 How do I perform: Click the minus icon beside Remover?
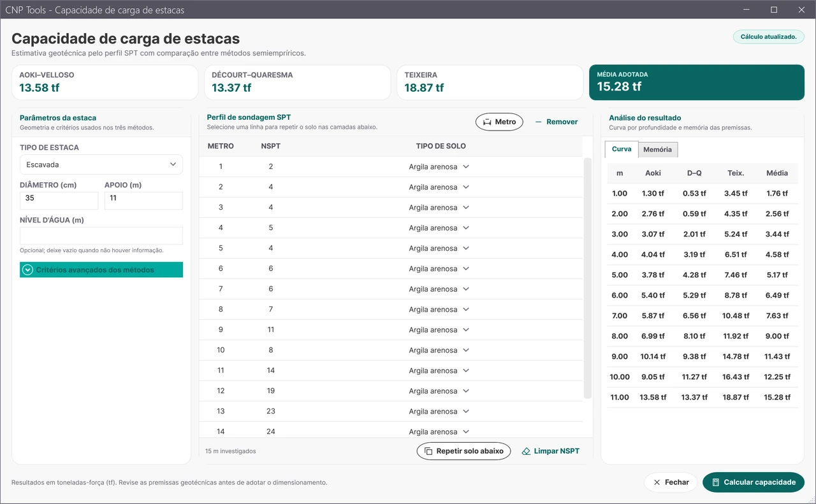[538, 122]
